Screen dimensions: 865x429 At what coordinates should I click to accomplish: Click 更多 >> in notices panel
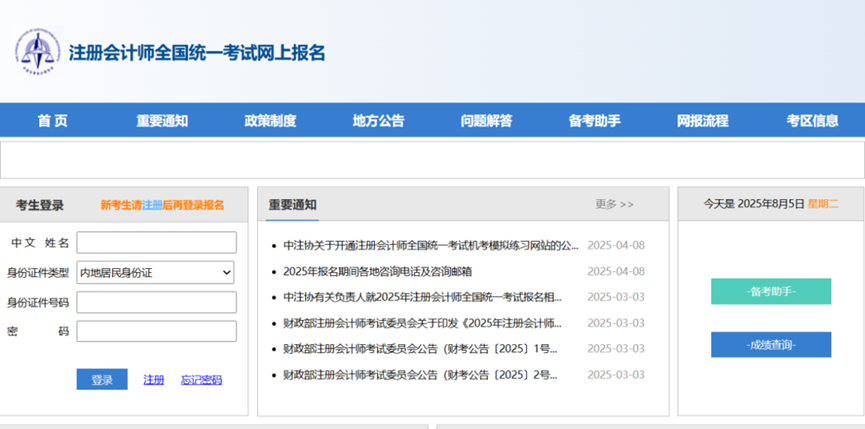point(614,205)
